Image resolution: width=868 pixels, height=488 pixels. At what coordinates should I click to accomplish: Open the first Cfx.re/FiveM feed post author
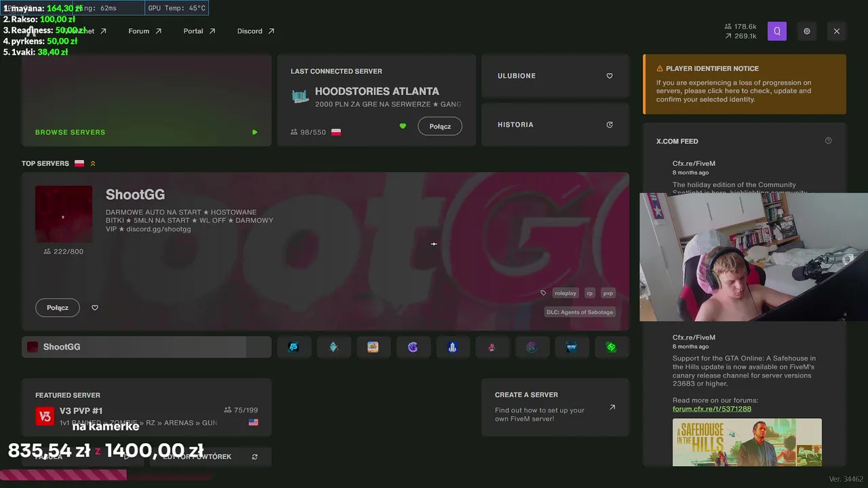[x=694, y=163]
